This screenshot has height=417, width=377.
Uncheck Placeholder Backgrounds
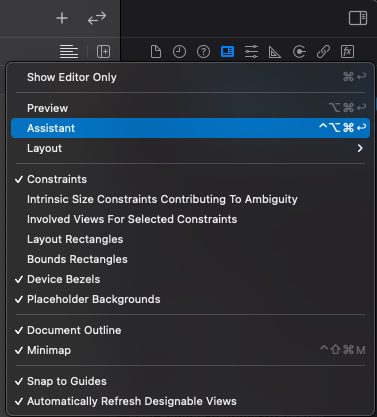click(190, 299)
